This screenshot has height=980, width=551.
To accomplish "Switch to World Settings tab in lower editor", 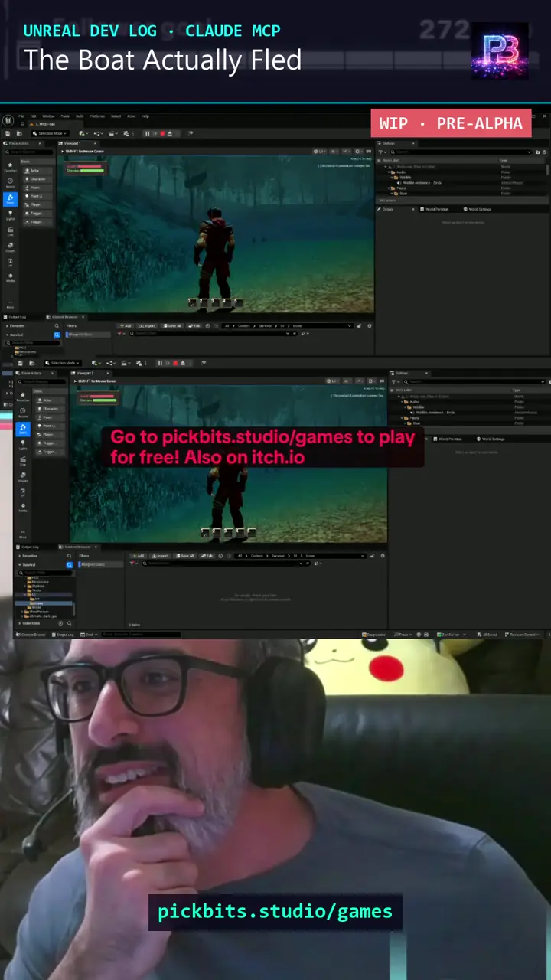I will pyautogui.click(x=492, y=439).
